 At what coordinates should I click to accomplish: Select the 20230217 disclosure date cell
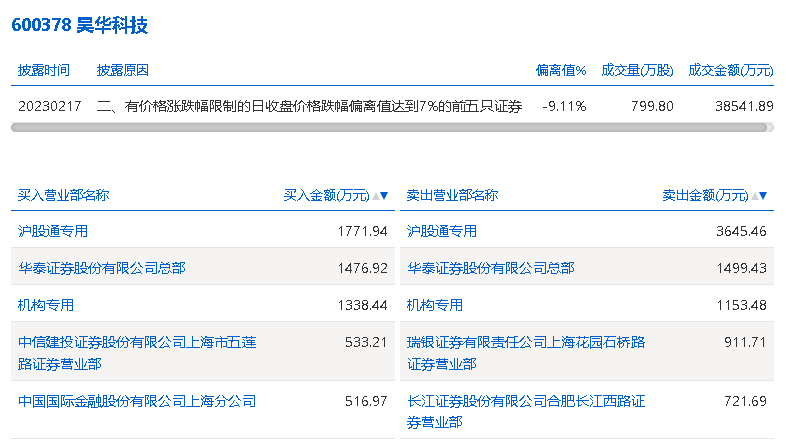tap(48, 106)
